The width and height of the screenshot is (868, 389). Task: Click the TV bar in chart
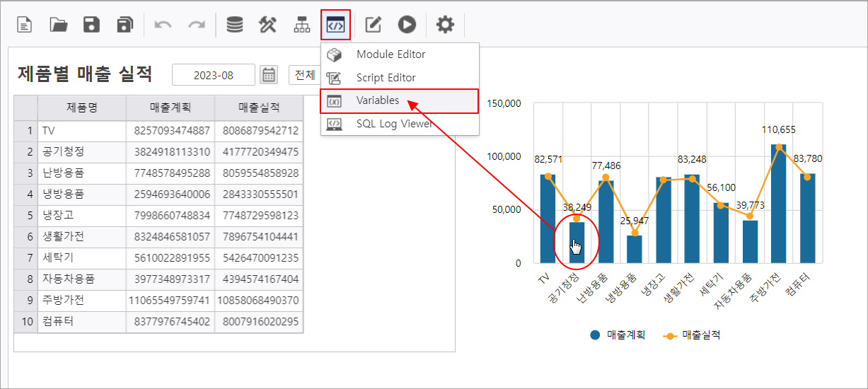tap(548, 219)
